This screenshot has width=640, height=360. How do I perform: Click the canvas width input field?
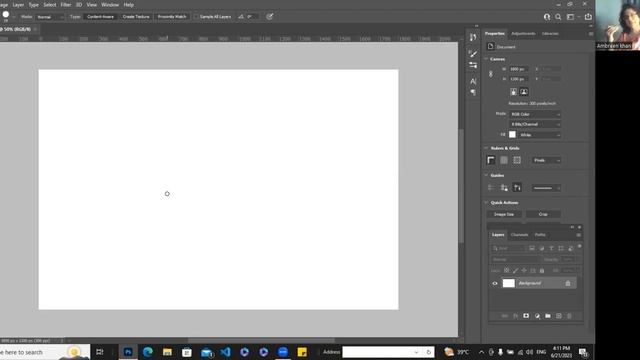click(519, 69)
